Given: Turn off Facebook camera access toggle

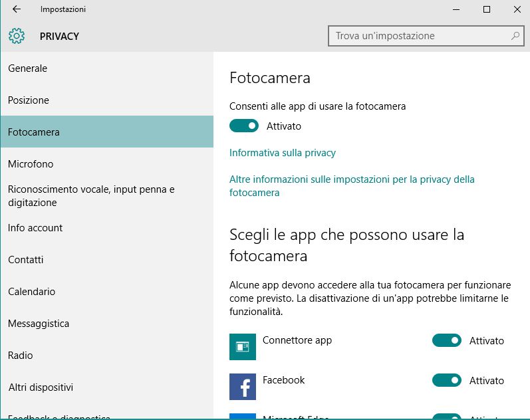Looking at the screenshot, I should 446,381.
